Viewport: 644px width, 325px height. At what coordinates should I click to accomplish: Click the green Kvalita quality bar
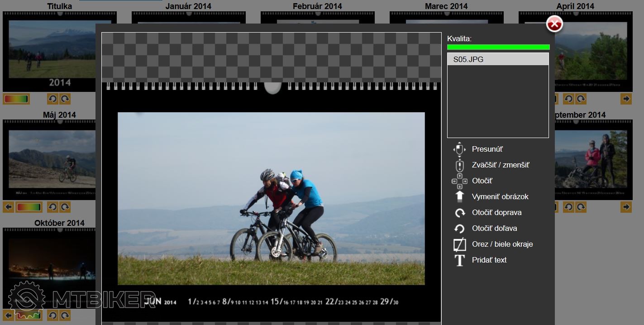click(498, 47)
